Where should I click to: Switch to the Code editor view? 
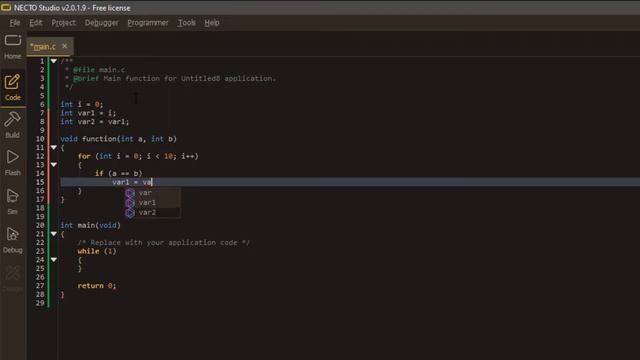click(x=13, y=87)
